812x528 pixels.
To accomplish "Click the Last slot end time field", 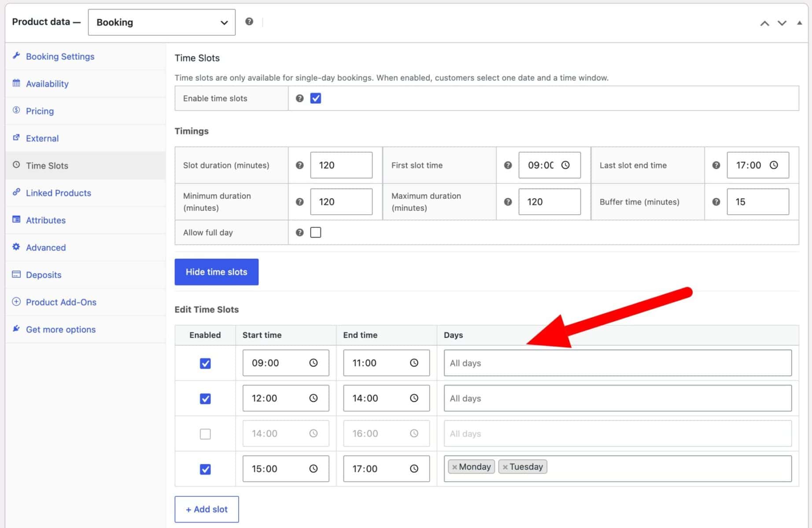I will [758, 165].
